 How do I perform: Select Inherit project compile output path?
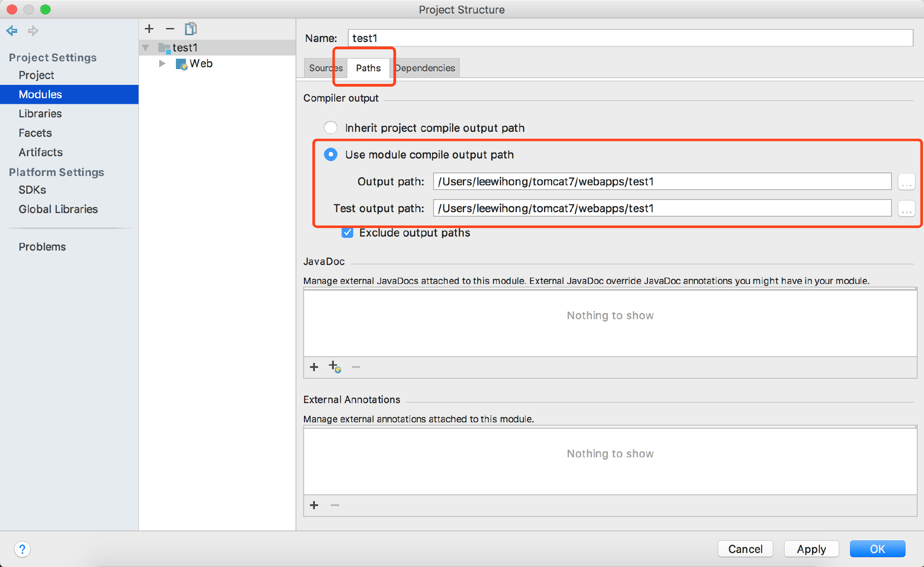click(331, 128)
